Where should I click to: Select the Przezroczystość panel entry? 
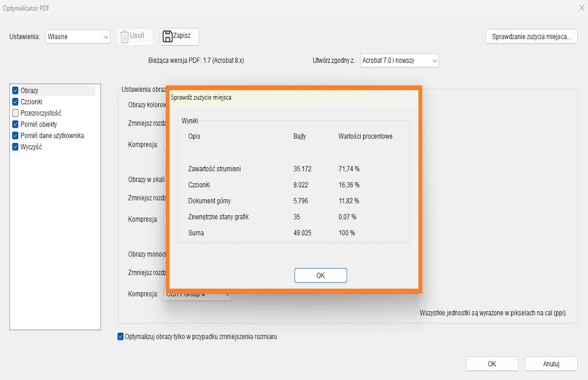tap(41, 113)
